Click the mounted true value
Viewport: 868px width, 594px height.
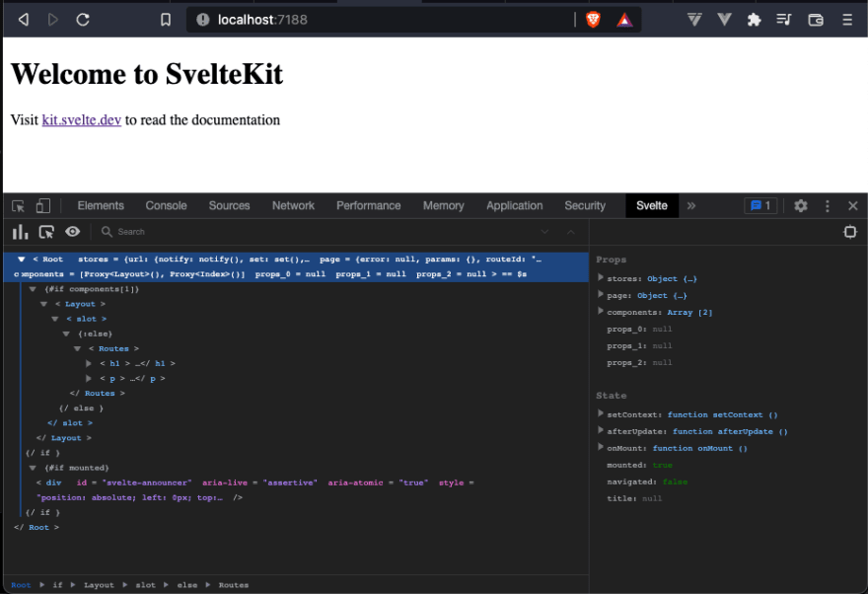662,465
